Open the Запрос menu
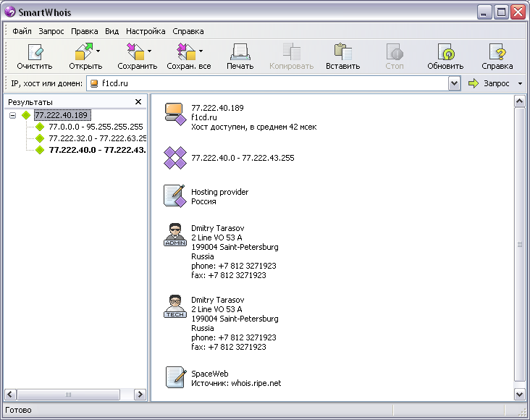Viewport: 530px width, 420px height. [51, 31]
